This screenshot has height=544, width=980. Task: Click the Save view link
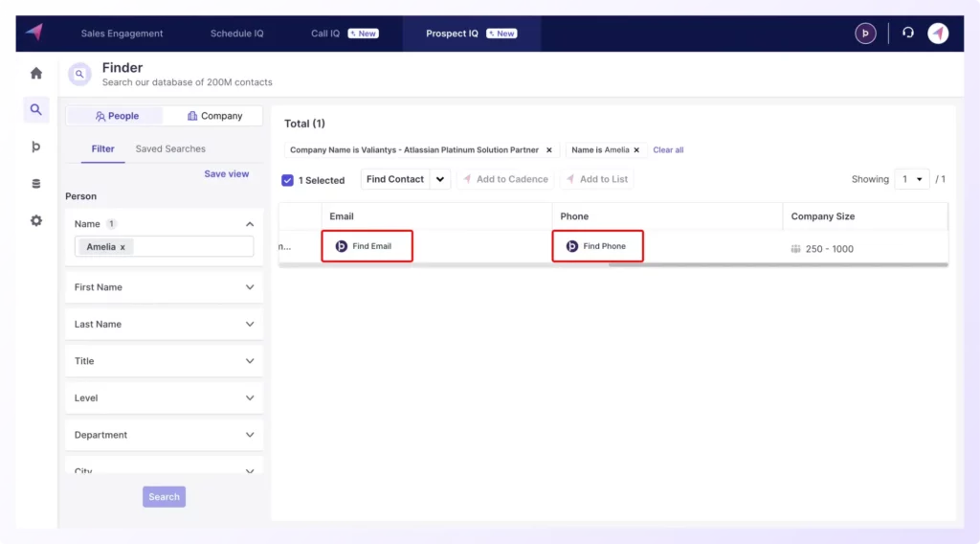pos(226,173)
